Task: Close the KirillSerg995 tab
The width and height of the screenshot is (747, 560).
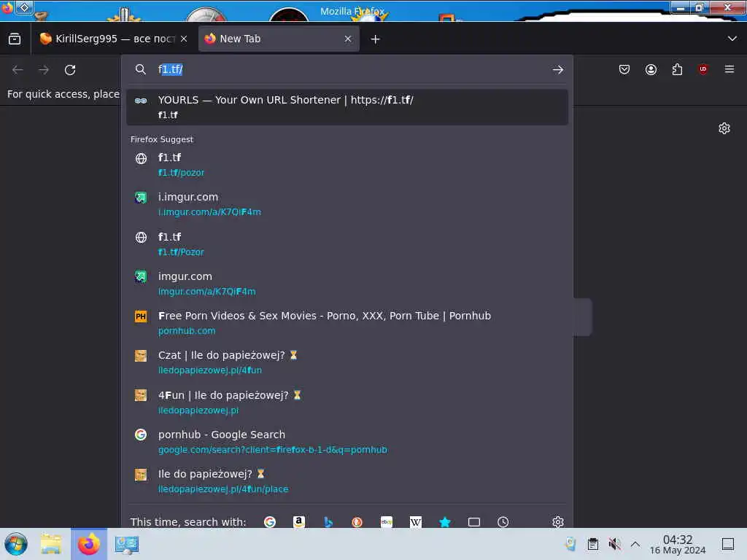Action: [184, 39]
